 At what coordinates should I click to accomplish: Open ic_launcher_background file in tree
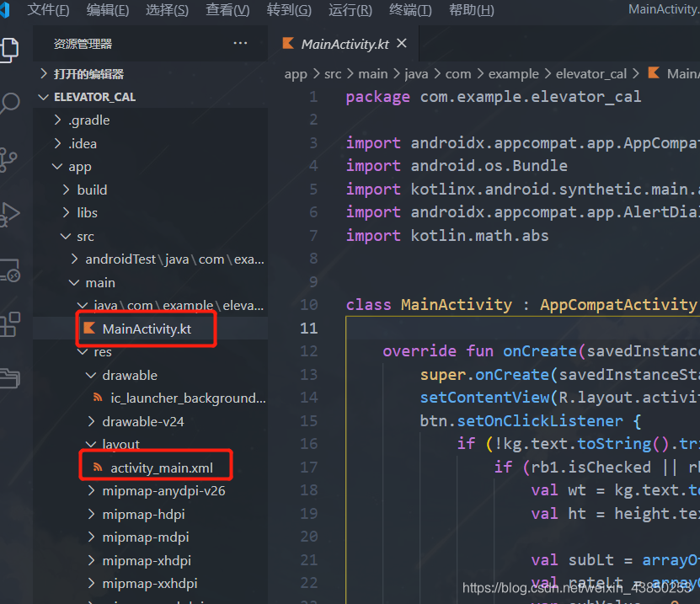coord(151,398)
